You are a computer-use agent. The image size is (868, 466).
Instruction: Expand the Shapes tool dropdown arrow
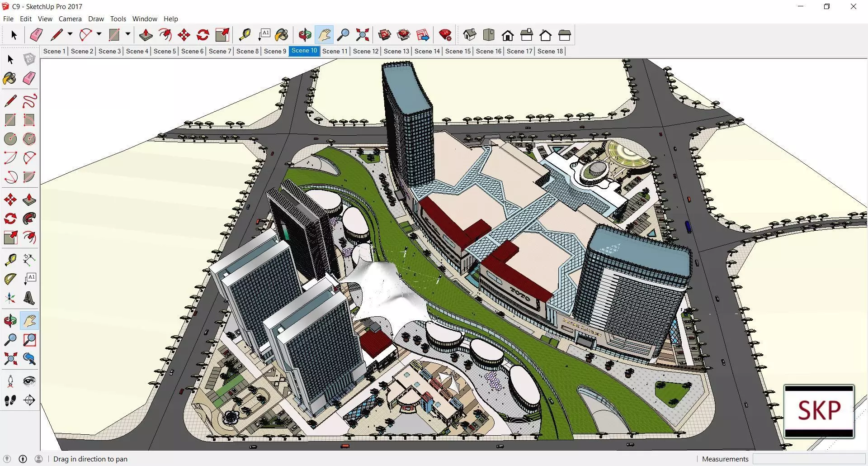(x=128, y=34)
